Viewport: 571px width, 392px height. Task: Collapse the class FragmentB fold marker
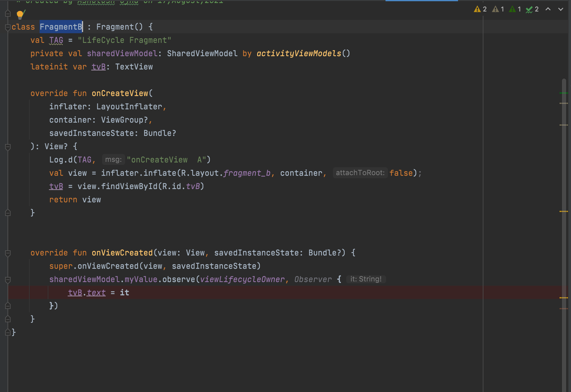pos(8,27)
